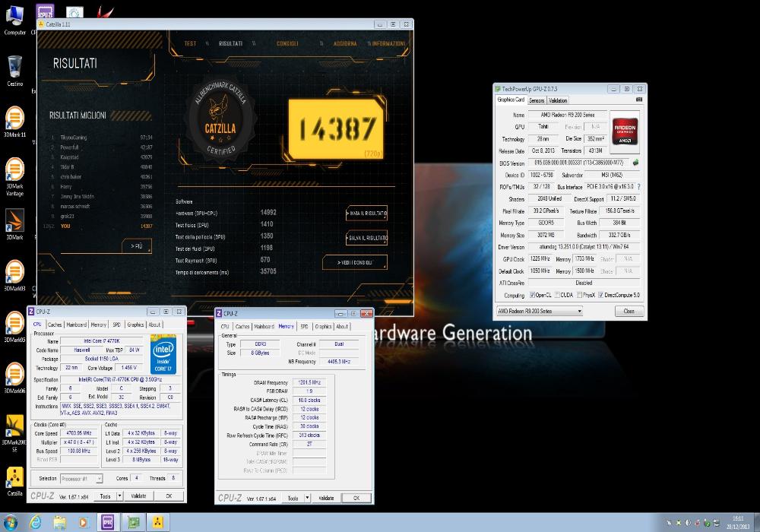This screenshot has height=532, width=760.
Task: Click the Close button in GPU-Z
Action: [629, 311]
